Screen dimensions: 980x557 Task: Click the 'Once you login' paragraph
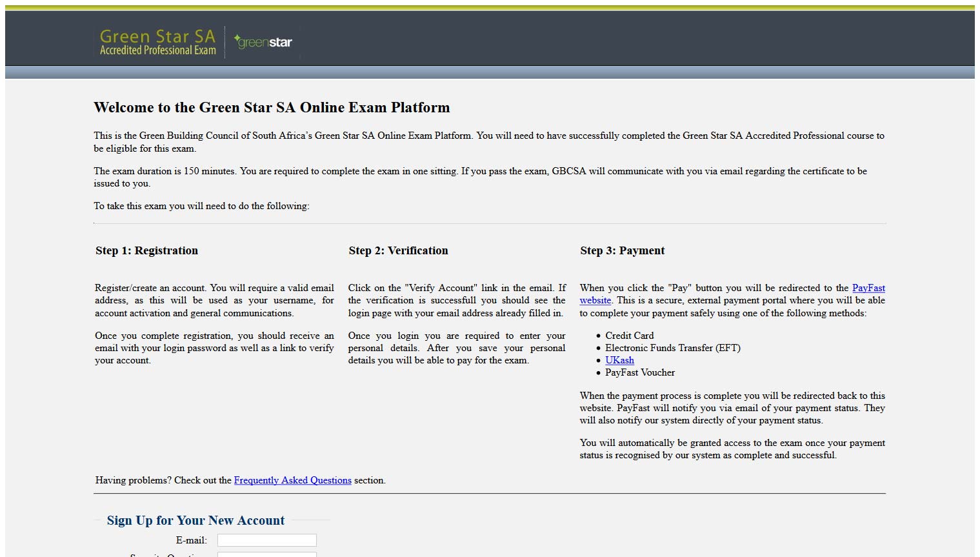[x=457, y=348]
